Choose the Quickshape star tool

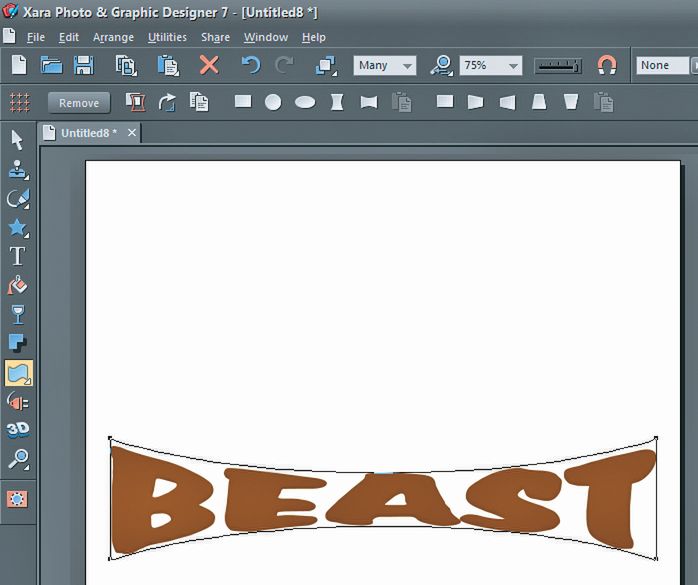pyautogui.click(x=17, y=227)
